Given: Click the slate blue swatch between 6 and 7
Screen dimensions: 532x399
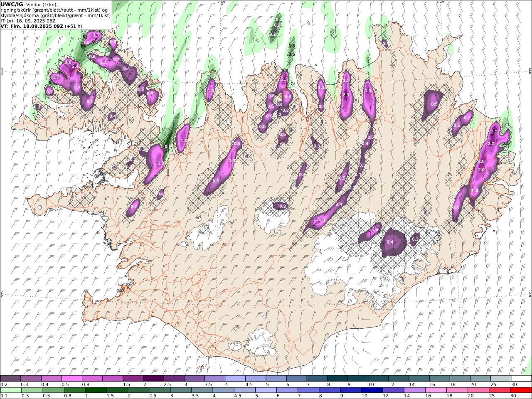Looking at the screenshot, I should [296, 378].
